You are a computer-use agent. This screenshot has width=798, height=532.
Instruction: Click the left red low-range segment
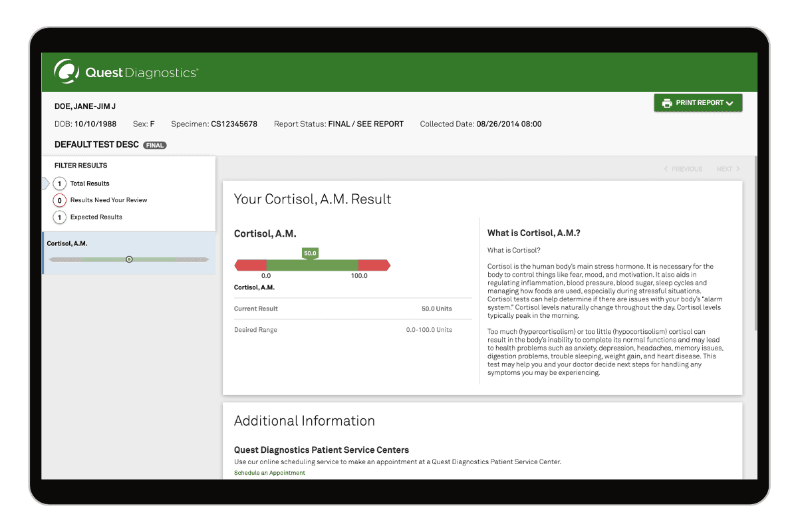pos(251,265)
